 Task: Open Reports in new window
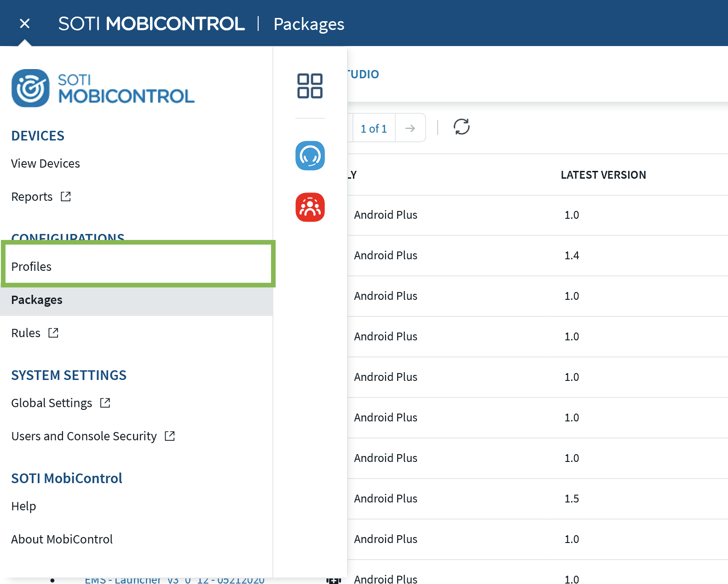pyautogui.click(x=32, y=197)
